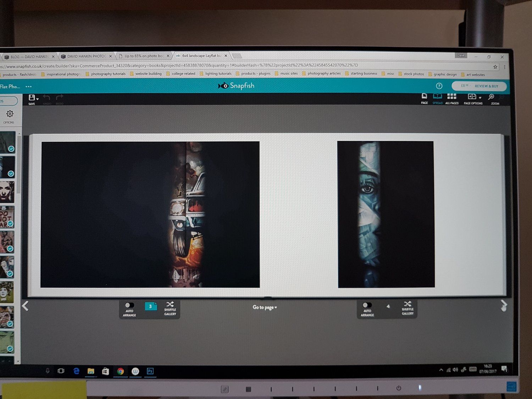Select the blue face photo on page 4

[386, 214]
